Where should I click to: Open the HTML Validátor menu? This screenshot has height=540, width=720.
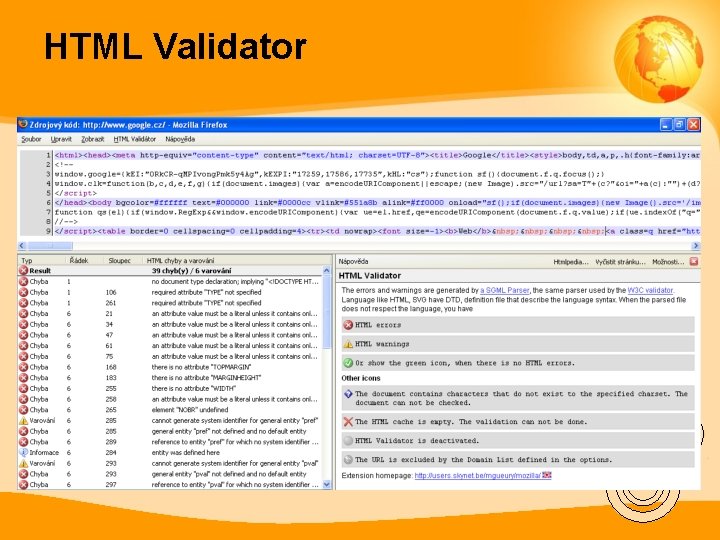click(x=135, y=139)
